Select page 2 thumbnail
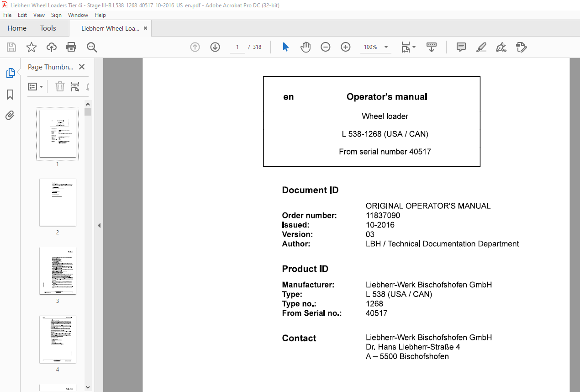 click(x=58, y=202)
